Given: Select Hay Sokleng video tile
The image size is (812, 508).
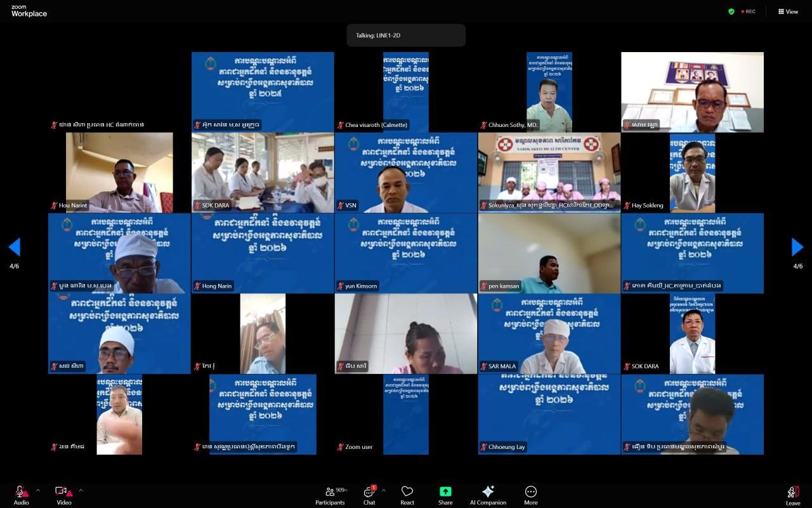Looking at the screenshot, I should tap(693, 173).
